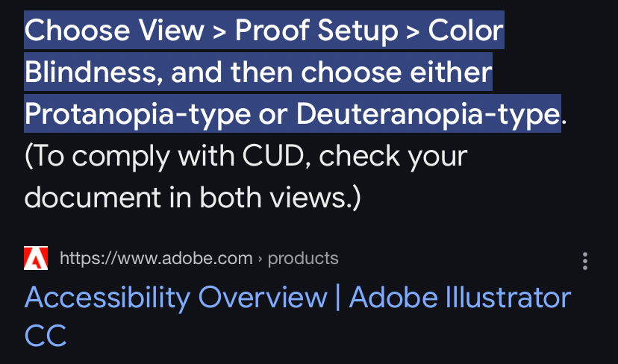Click the words "check your" in the snippet
618x364 pixels.
pos(399,156)
